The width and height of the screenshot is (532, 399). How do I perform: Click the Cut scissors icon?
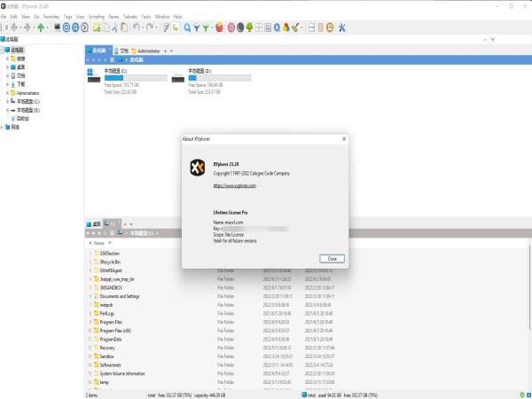115,27
